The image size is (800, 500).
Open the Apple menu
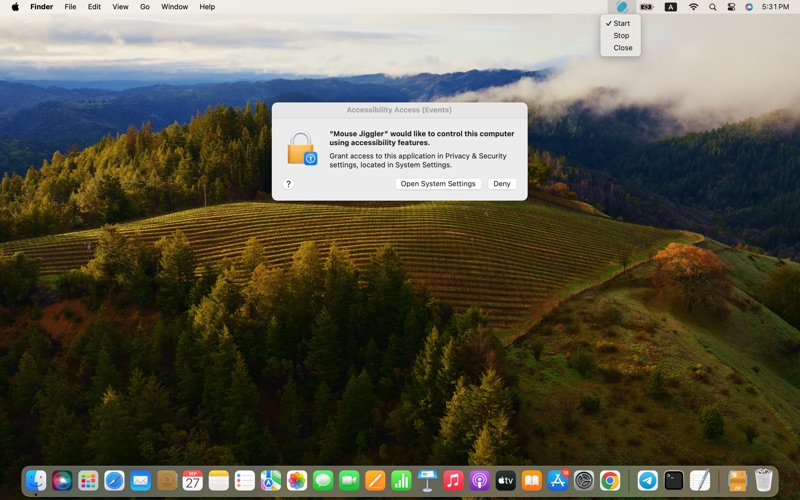16,7
